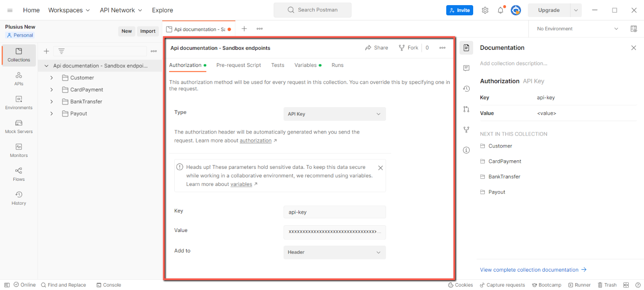Screen dimensions: 644x290
Task: Open the Monitors sidebar section
Action: pos(19,151)
